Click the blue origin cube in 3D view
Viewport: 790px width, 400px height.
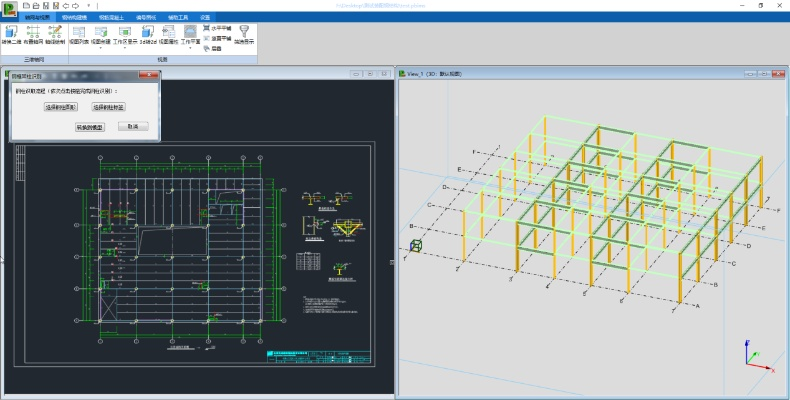415,246
